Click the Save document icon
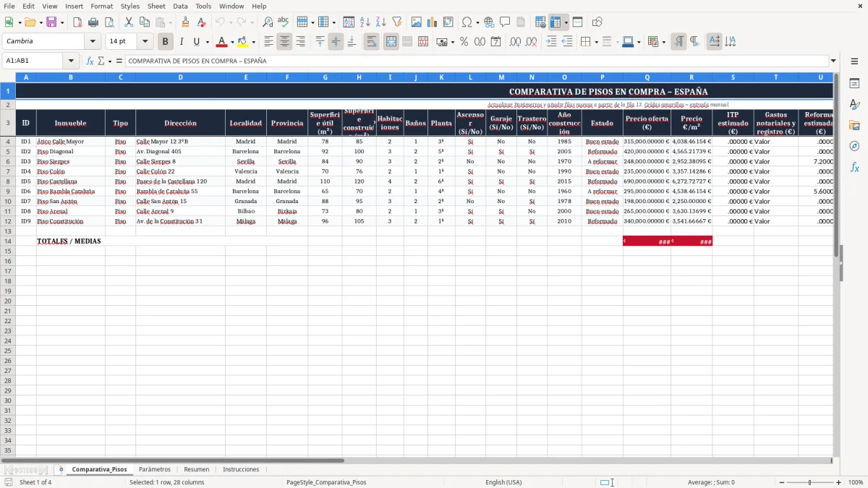Image resolution: width=868 pixels, height=488 pixels. [51, 22]
